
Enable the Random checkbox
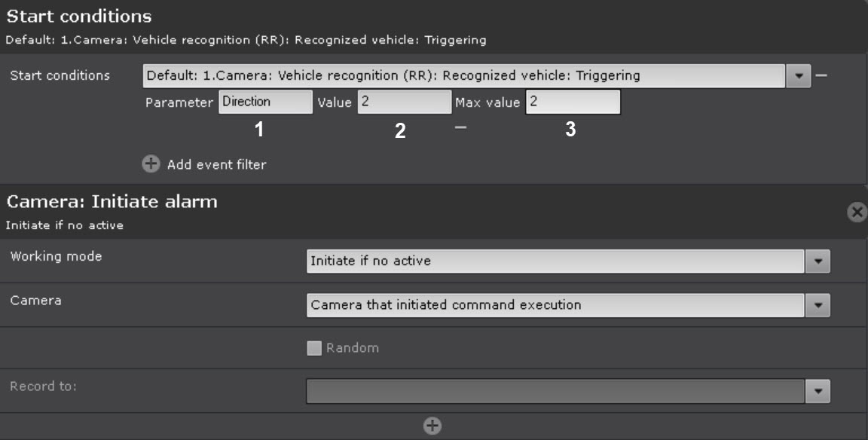coord(314,348)
